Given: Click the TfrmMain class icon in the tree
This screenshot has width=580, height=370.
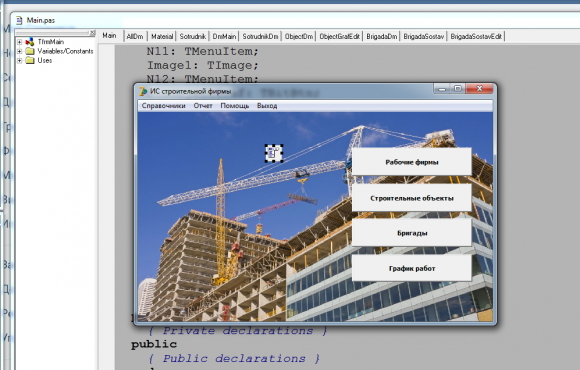Looking at the screenshot, I should tap(30, 42).
